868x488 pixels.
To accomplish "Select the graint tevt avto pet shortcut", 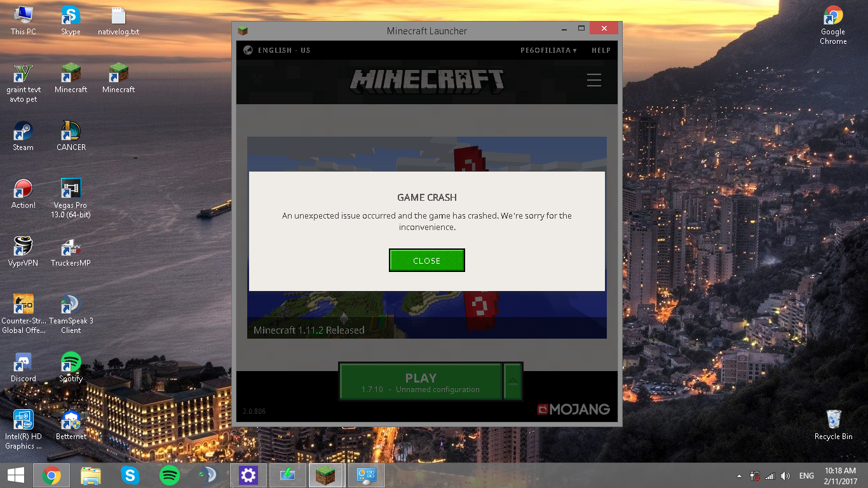I will tap(24, 83).
